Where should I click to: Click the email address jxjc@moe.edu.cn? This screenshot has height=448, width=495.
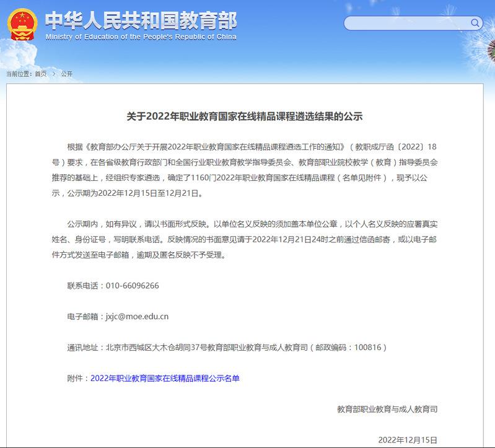click(138, 316)
